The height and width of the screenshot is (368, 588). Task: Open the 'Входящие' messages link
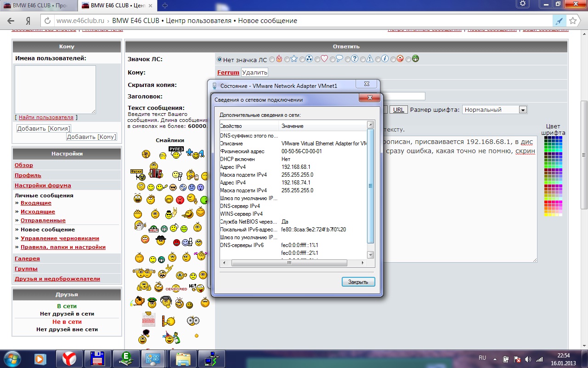coord(36,203)
